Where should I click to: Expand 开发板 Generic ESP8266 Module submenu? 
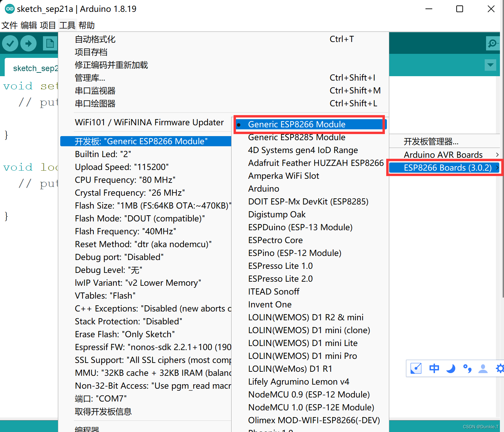point(146,141)
